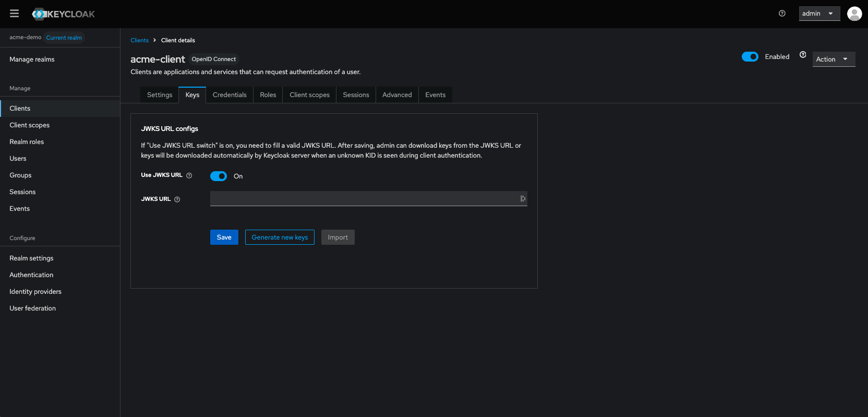Open Client scopes in sidebar
This screenshot has width=868, height=417.
(60, 125)
